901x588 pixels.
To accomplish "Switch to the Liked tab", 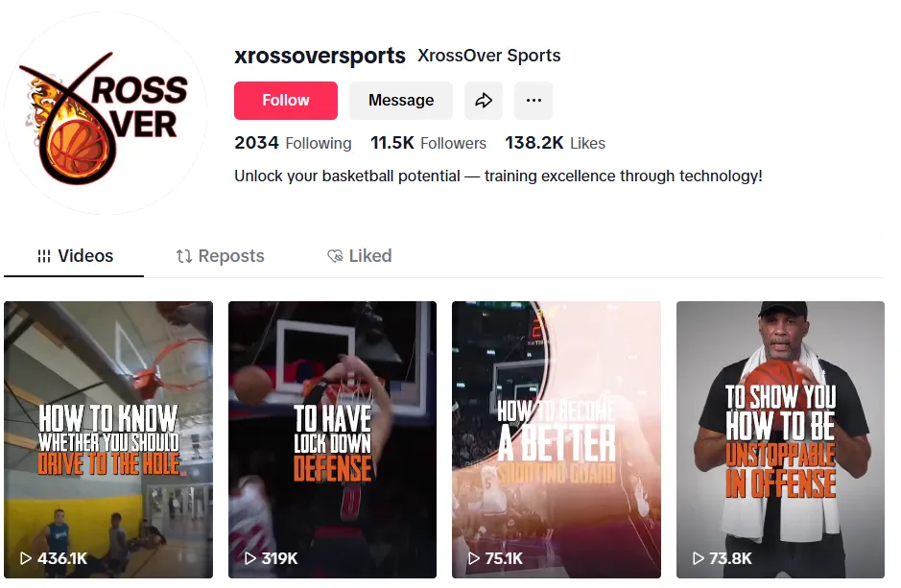I will click(360, 256).
